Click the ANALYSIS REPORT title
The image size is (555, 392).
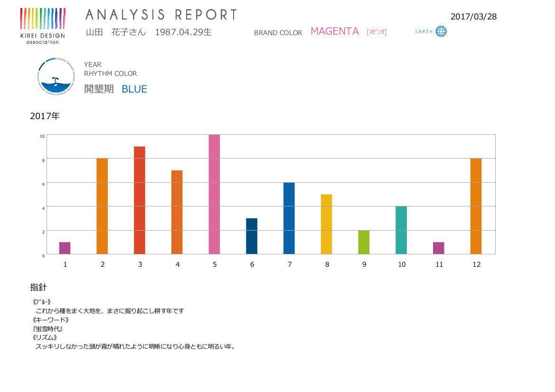161,15
